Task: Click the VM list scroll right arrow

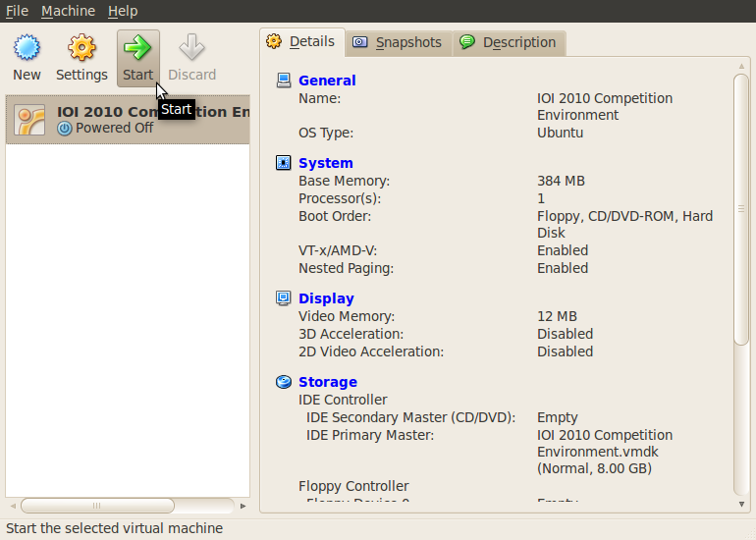Action: click(x=243, y=506)
